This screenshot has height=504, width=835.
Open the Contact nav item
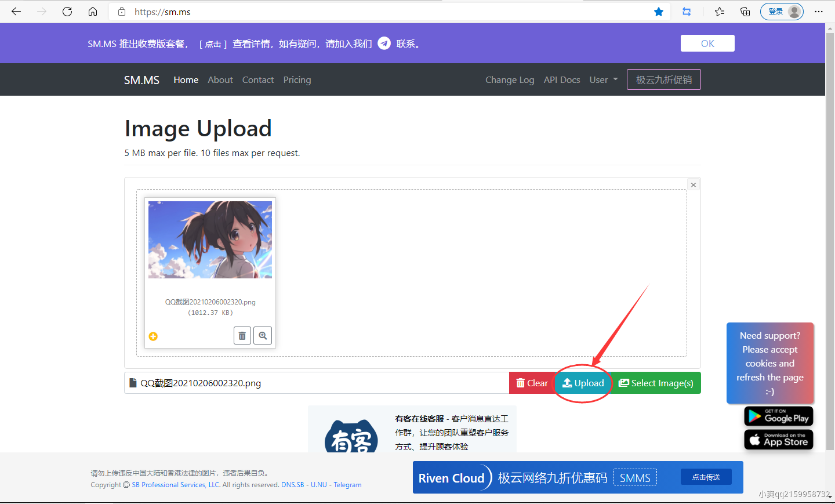pos(258,80)
